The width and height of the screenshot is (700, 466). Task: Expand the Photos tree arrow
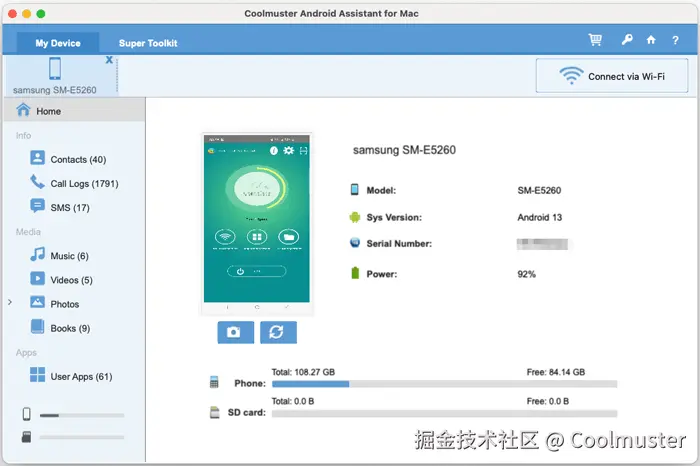click(10, 302)
